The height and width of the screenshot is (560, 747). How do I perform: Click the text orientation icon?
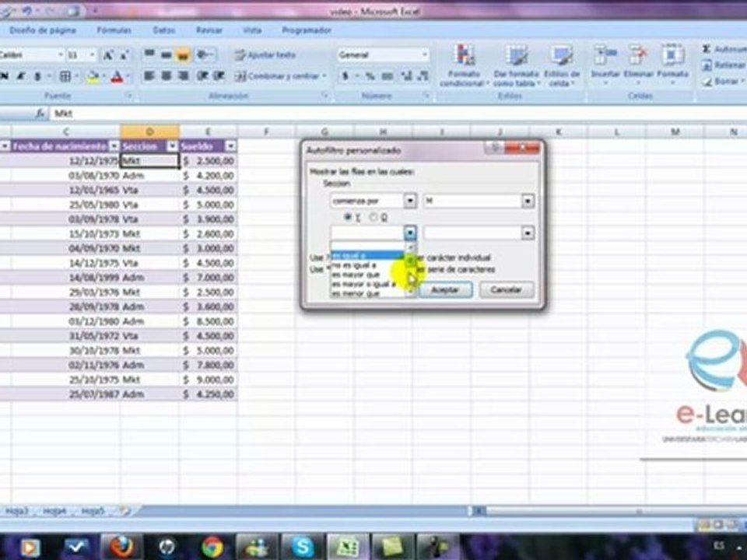tap(204, 54)
